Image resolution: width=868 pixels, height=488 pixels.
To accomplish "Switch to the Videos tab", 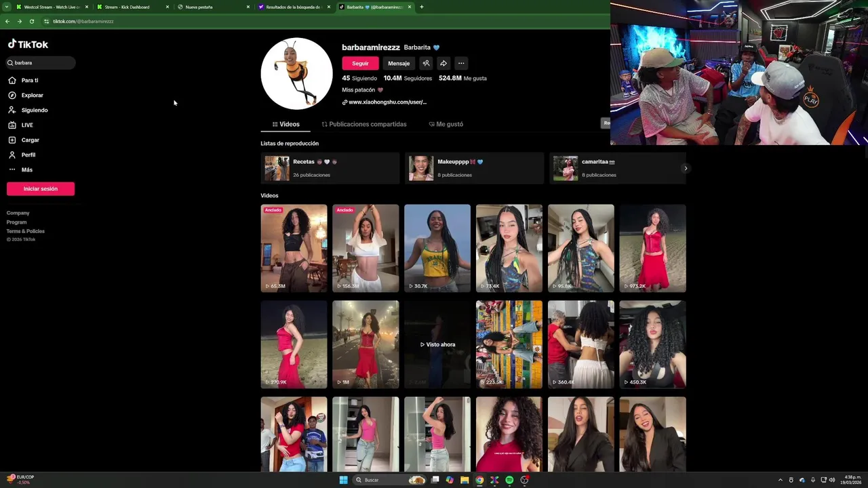I will pyautogui.click(x=285, y=124).
